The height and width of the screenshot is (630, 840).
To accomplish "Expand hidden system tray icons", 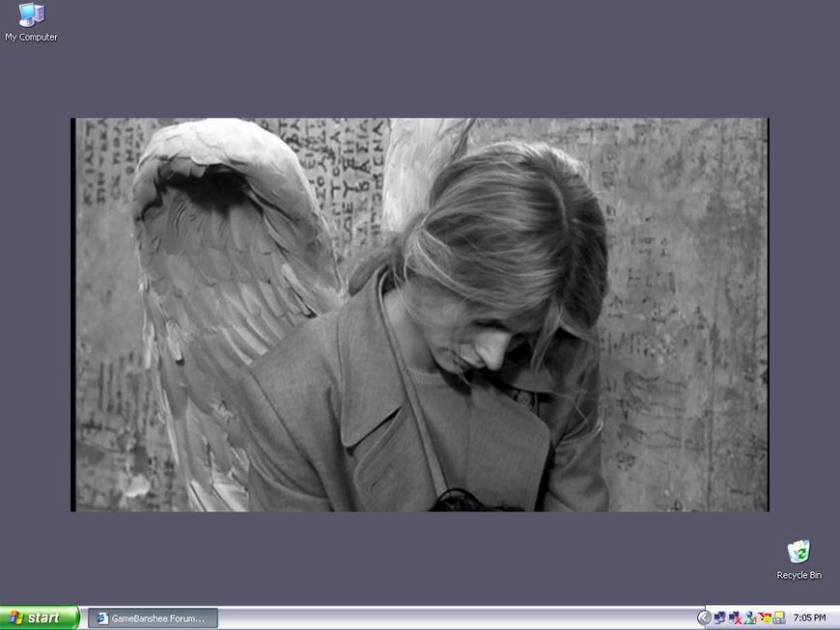I will pyautogui.click(x=705, y=618).
